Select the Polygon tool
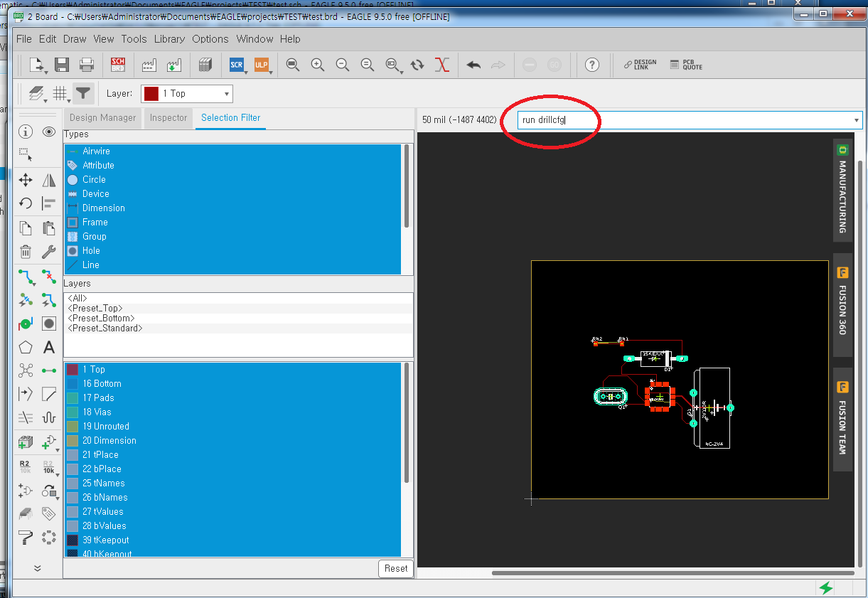868x598 pixels. (x=26, y=347)
